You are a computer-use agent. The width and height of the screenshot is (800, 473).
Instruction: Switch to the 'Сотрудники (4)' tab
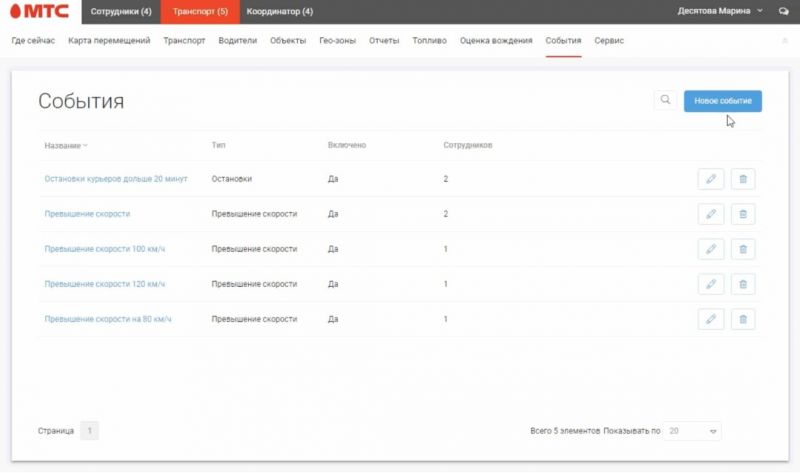click(121, 12)
